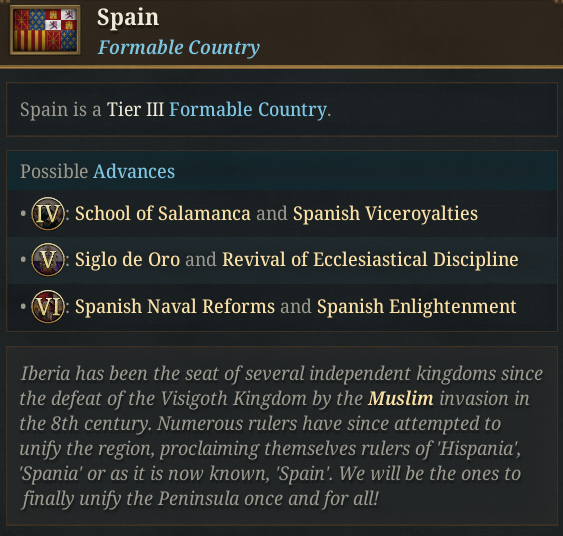Open Revival of Ecclesiastical Discipline advance

(x=370, y=259)
